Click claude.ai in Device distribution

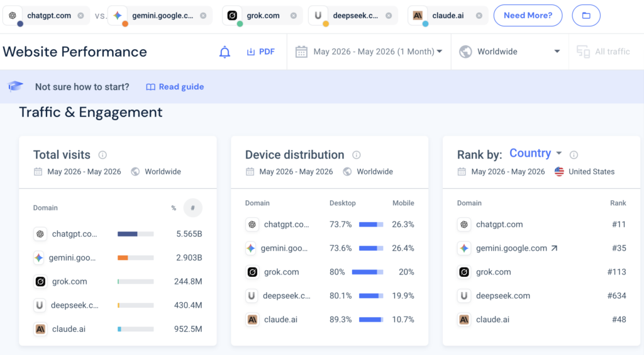(x=280, y=320)
